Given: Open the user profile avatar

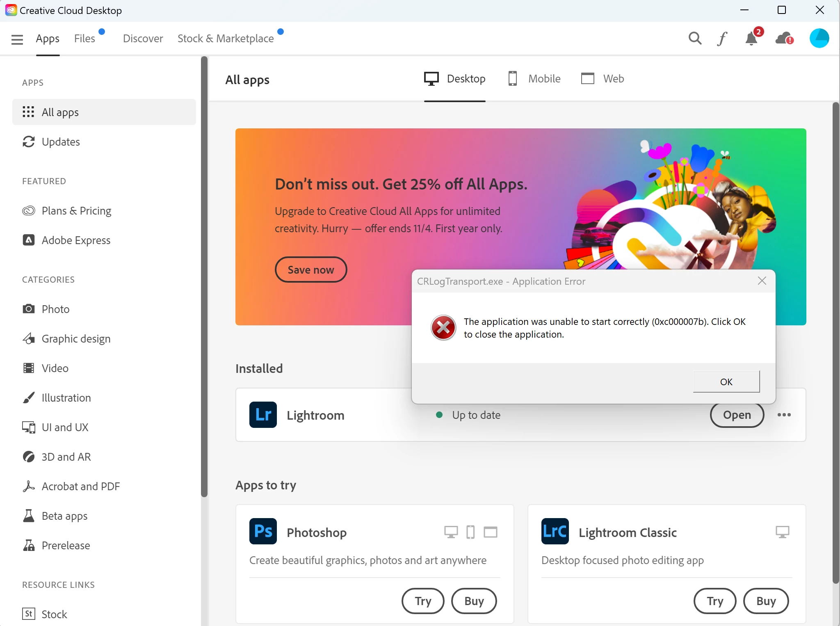Looking at the screenshot, I should pyautogui.click(x=819, y=38).
